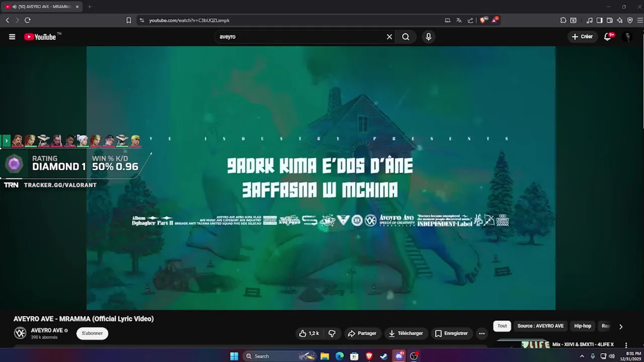This screenshot has width=644, height=362.
Task: Select the 'Hip-hop' chip
Action: point(583,326)
